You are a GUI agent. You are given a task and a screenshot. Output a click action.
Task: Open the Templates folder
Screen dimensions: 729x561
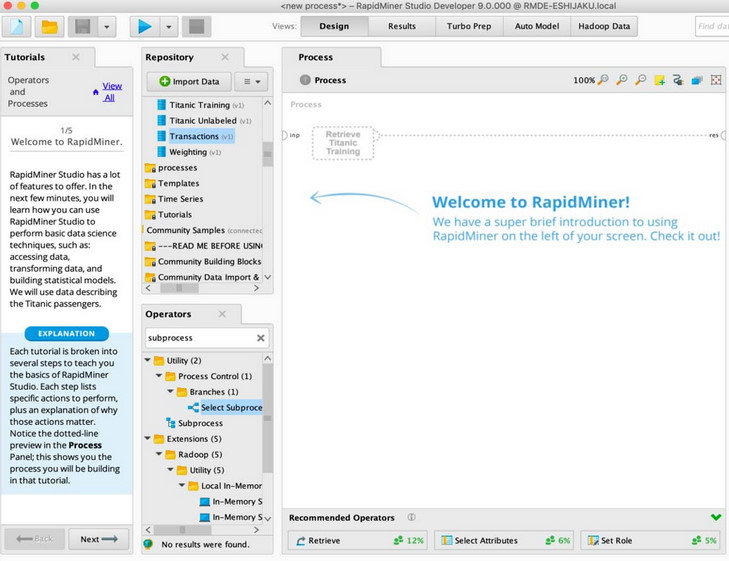[172, 183]
